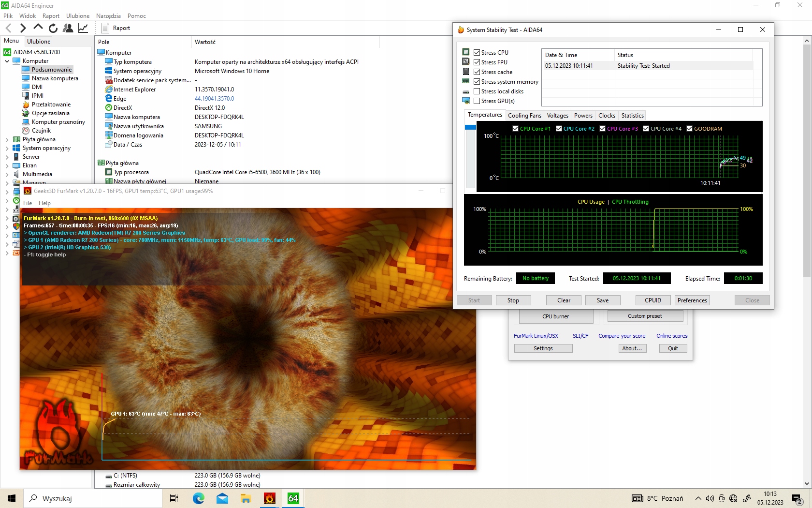
Task: Switch to the Ulubione tab
Action: [x=39, y=42]
